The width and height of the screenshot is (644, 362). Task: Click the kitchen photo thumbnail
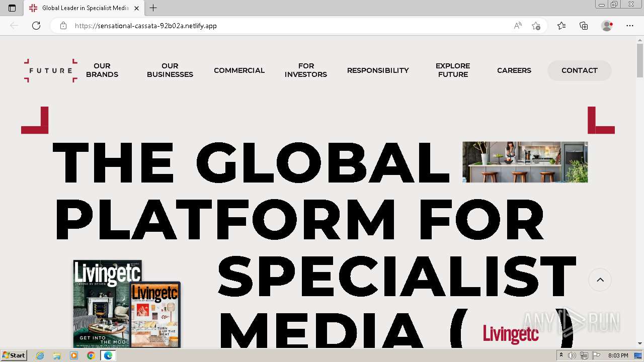click(x=525, y=162)
